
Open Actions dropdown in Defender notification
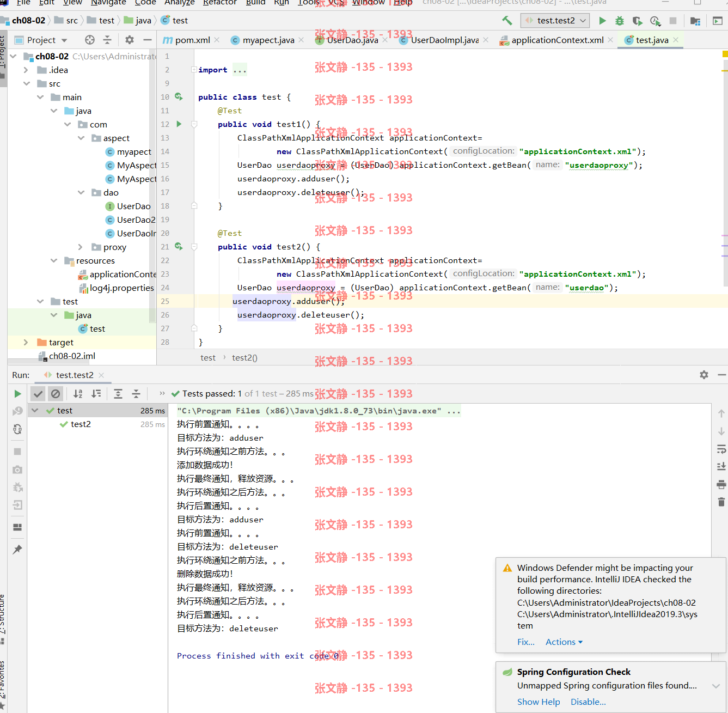(x=564, y=642)
